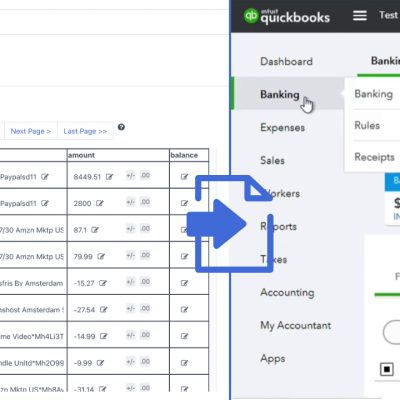Click edit icon beside amount -14.99
400x400 pixels.
(x=104, y=336)
